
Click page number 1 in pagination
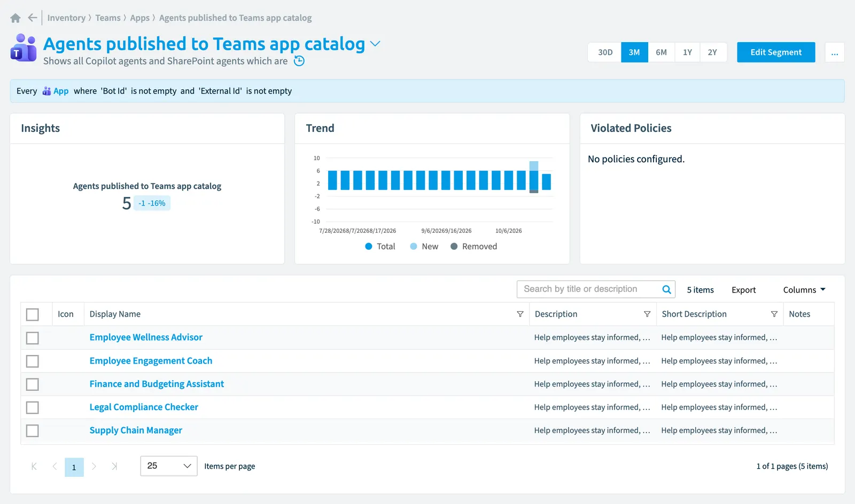click(74, 467)
